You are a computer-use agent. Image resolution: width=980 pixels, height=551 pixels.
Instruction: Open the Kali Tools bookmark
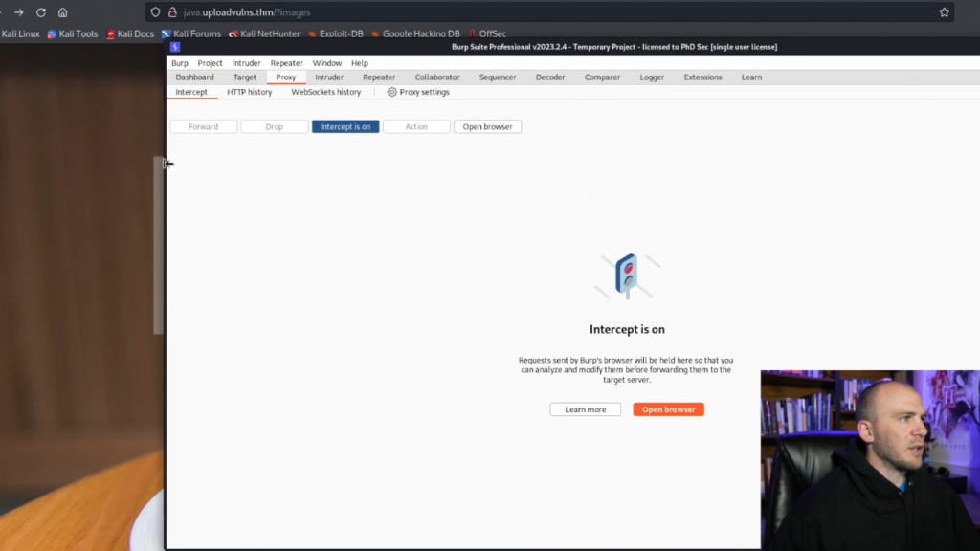coord(73,33)
